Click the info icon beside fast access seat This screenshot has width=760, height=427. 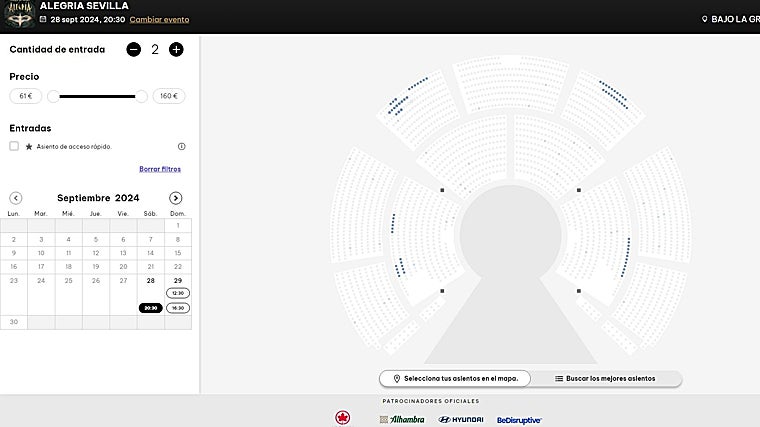pyautogui.click(x=181, y=146)
